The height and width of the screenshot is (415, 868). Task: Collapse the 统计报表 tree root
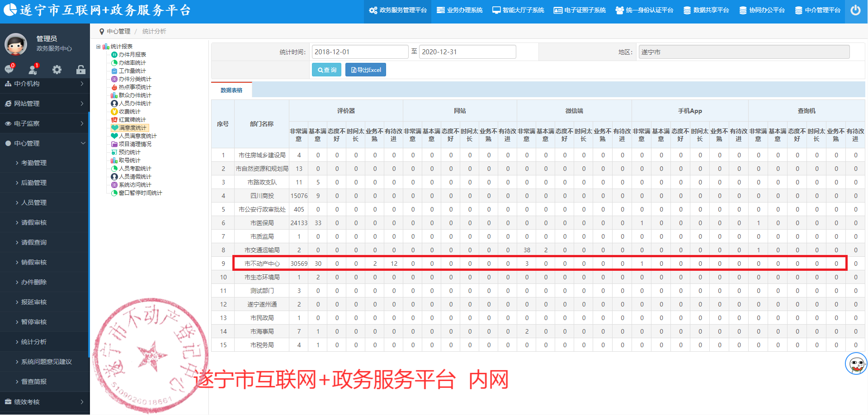[x=99, y=47]
